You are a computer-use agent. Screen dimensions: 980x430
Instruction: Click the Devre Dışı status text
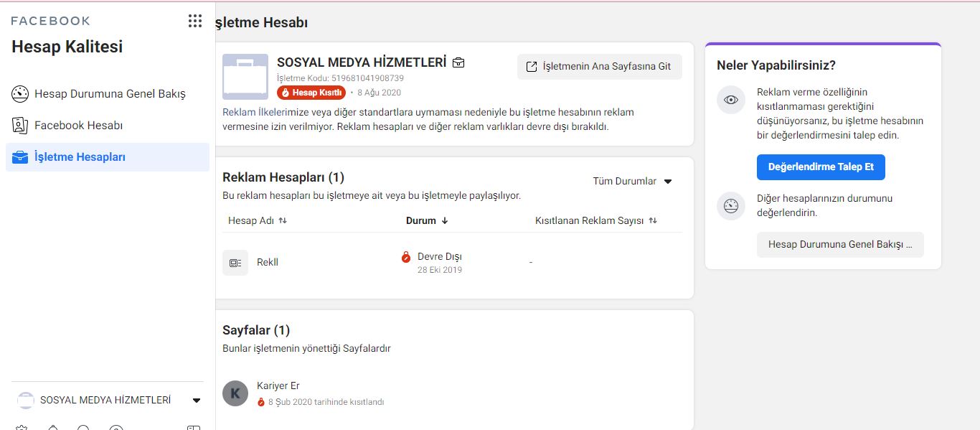440,256
